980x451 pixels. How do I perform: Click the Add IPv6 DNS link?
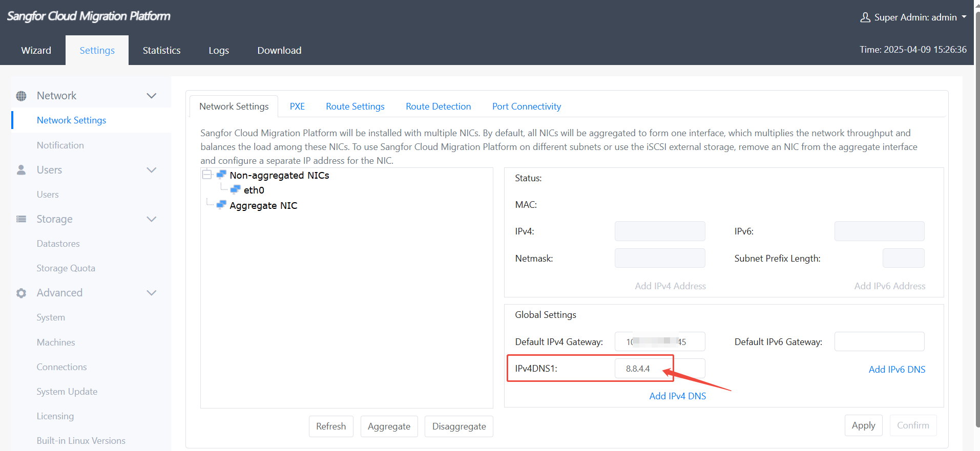coord(897,370)
